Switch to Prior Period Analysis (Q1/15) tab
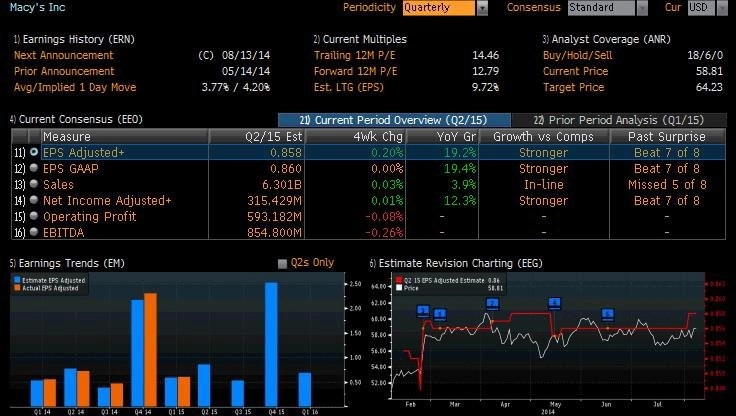Image resolution: width=736 pixels, height=416 pixels. [619, 120]
